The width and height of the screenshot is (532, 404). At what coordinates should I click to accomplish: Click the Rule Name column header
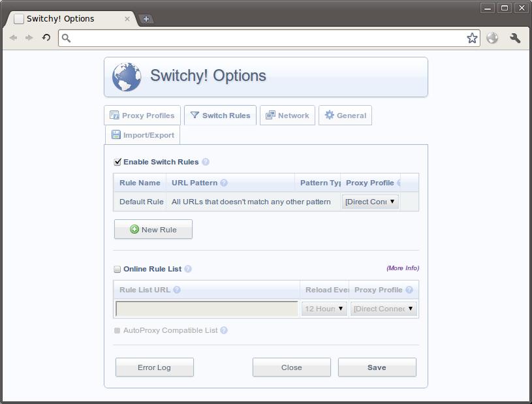click(140, 183)
